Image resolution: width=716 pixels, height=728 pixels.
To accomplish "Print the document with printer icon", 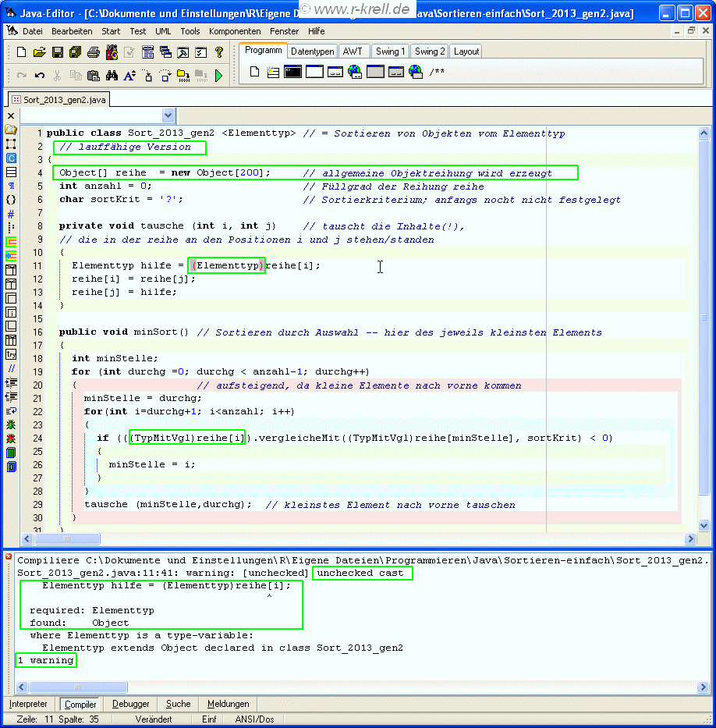I will click(94, 52).
